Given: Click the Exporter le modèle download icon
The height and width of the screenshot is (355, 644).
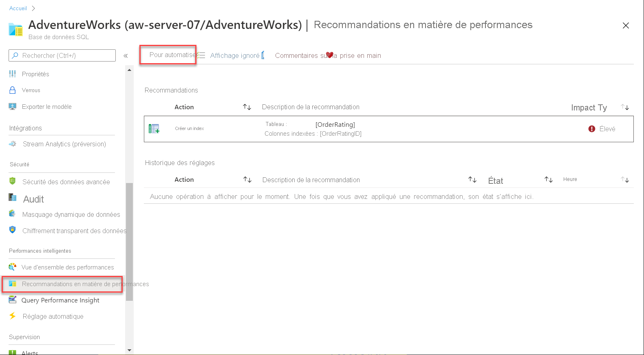Looking at the screenshot, I should 13,106.
